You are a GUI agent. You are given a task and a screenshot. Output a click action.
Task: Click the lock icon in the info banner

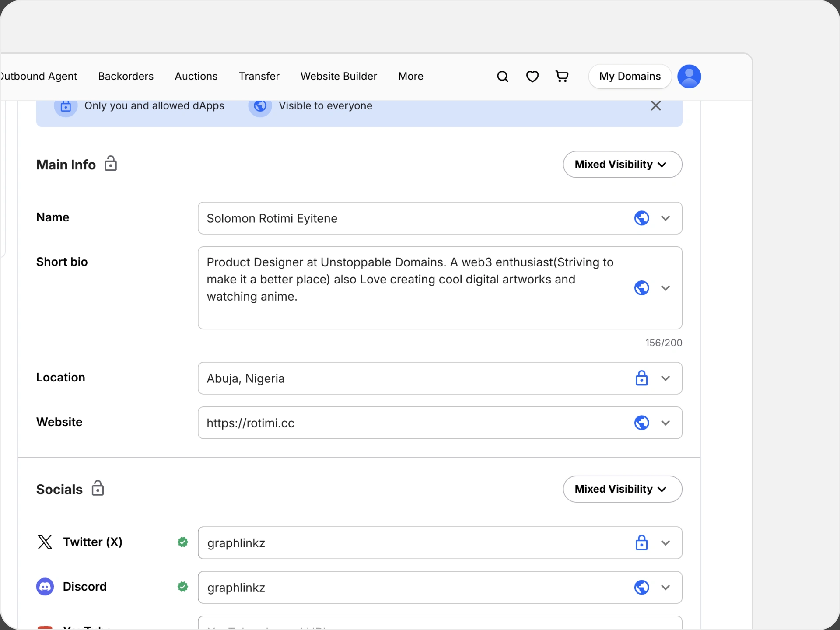[x=66, y=106]
